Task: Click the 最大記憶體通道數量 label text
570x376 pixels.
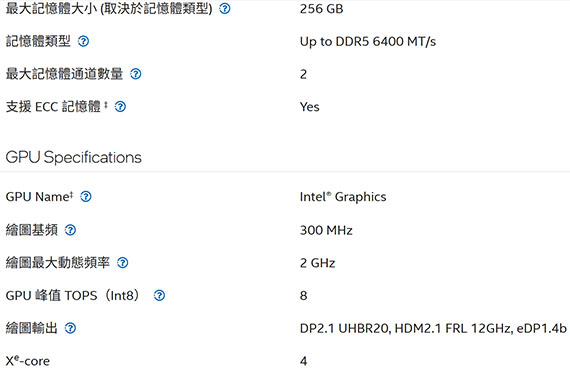Action: 64,74
